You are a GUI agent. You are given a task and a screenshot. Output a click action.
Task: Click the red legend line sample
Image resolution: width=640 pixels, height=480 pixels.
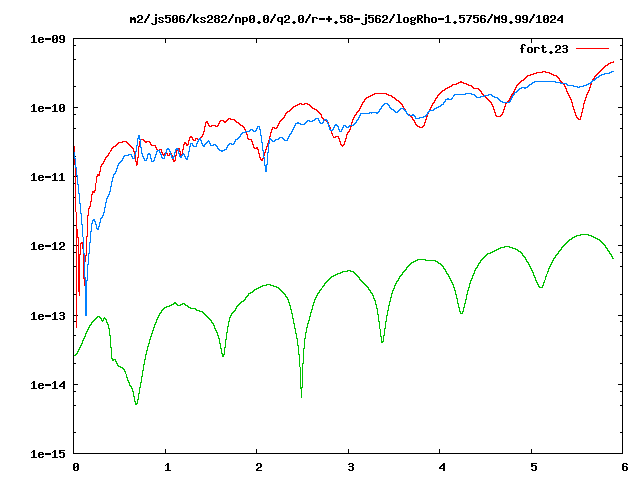[592, 49]
